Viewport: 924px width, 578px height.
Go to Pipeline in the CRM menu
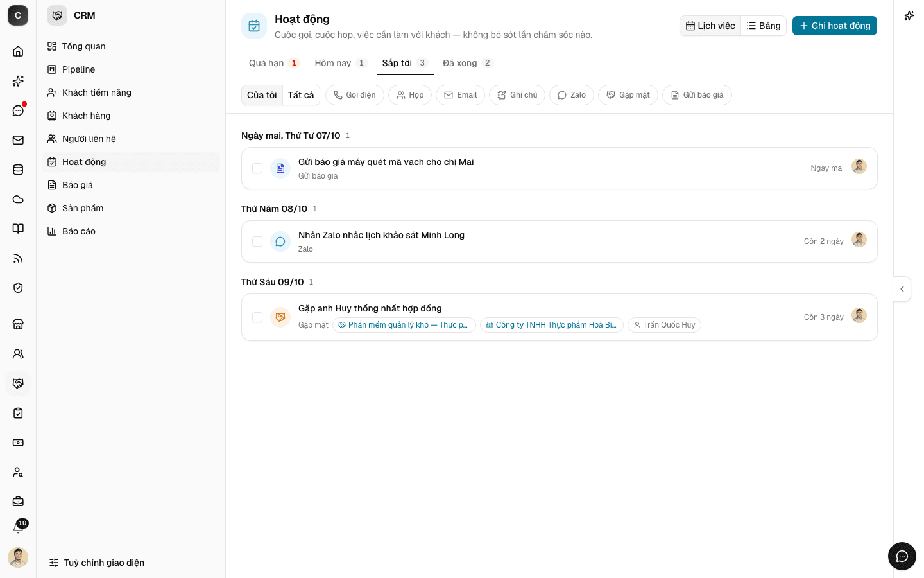[131, 69]
